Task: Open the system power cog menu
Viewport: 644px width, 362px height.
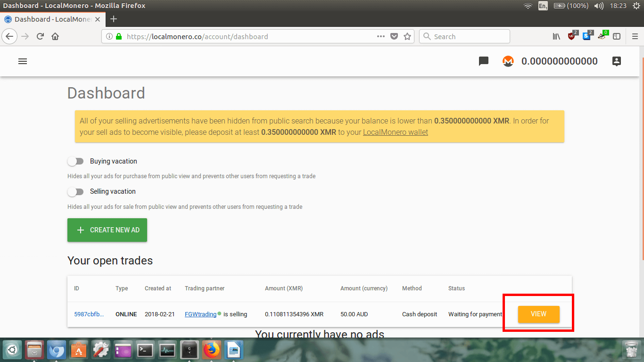Action: 636,6
